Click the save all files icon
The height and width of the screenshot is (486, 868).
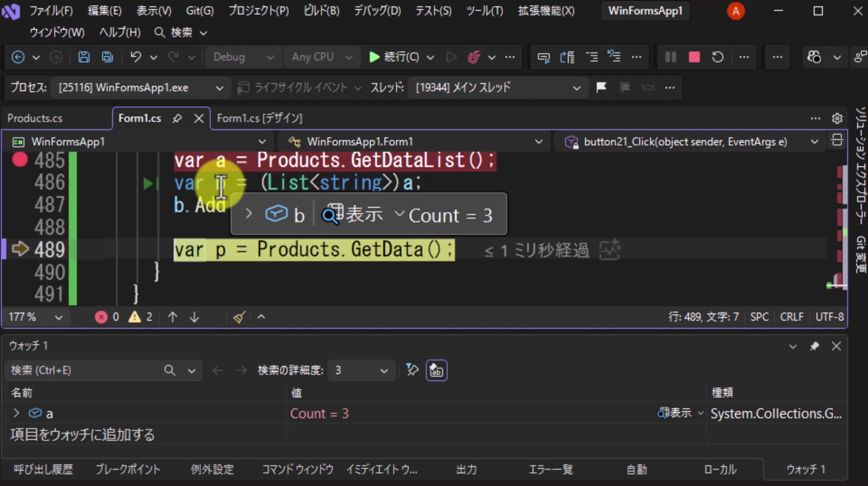coord(107,57)
